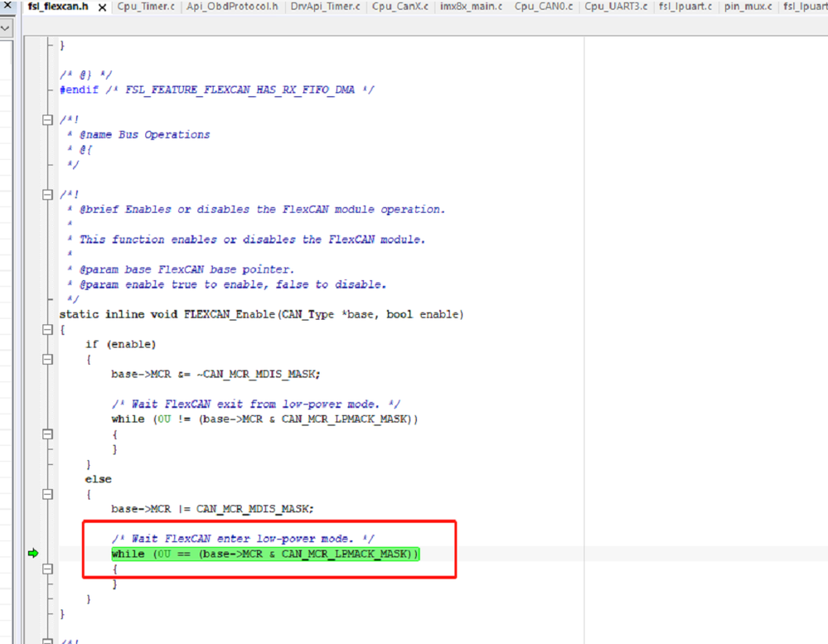Click 'FLEXCAN_Enable' in the function signature

(x=230, y=315)
